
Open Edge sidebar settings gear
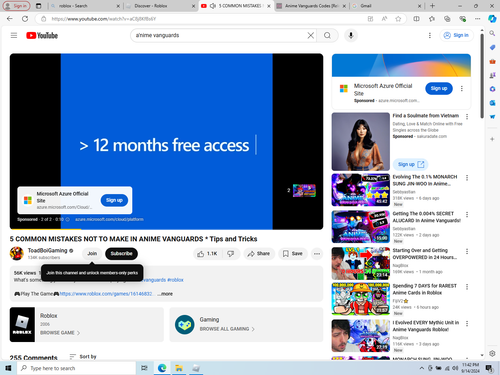492,353
